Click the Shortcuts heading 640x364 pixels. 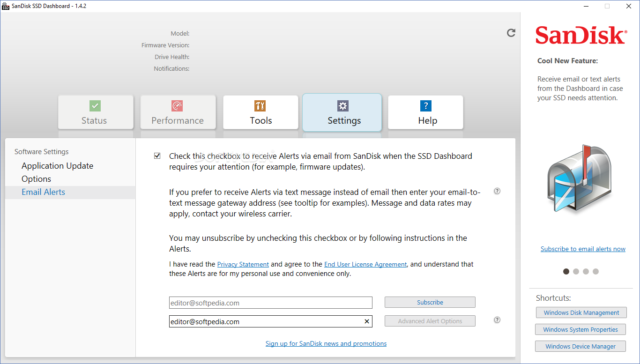tap(553, 298)
